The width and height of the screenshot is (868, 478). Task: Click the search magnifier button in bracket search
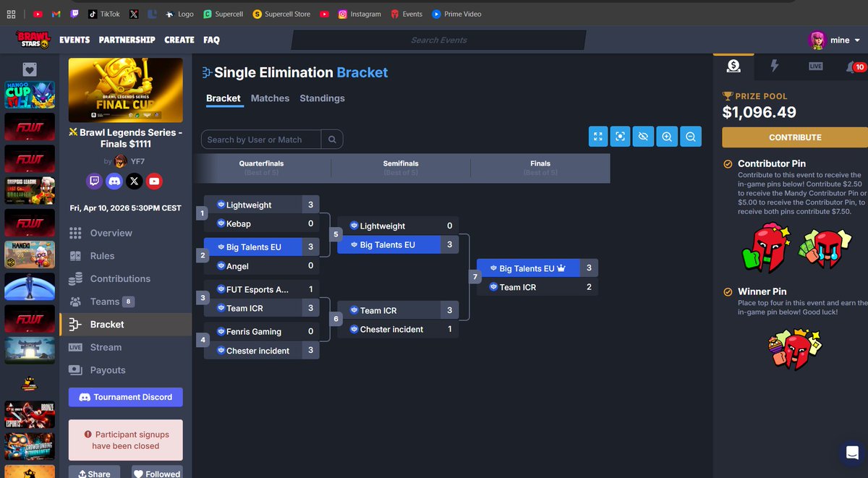pos(332,140)
